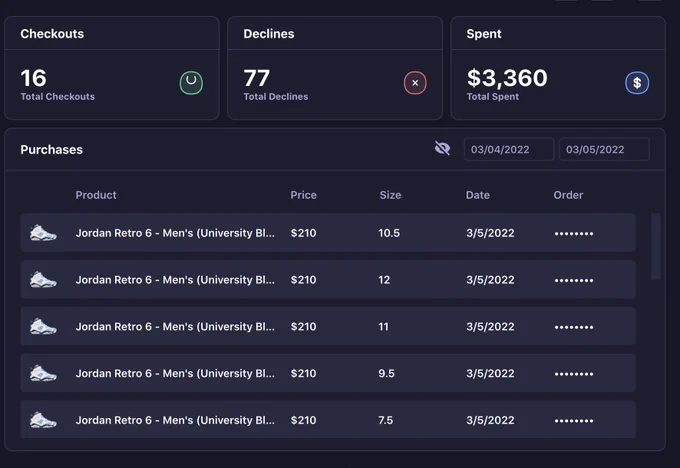680x468 pixels.
Task: Toggle the hide order numbers eye icon
Action: coord(442,149)
